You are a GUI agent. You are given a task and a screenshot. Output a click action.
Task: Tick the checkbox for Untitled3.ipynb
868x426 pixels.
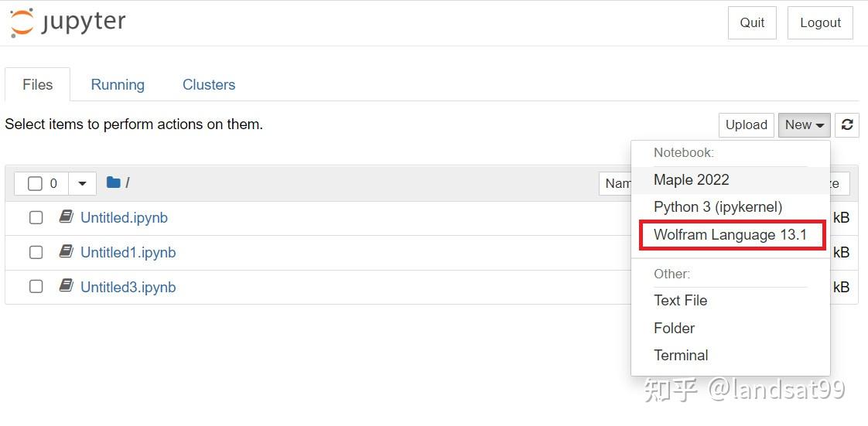click(36, 288)
